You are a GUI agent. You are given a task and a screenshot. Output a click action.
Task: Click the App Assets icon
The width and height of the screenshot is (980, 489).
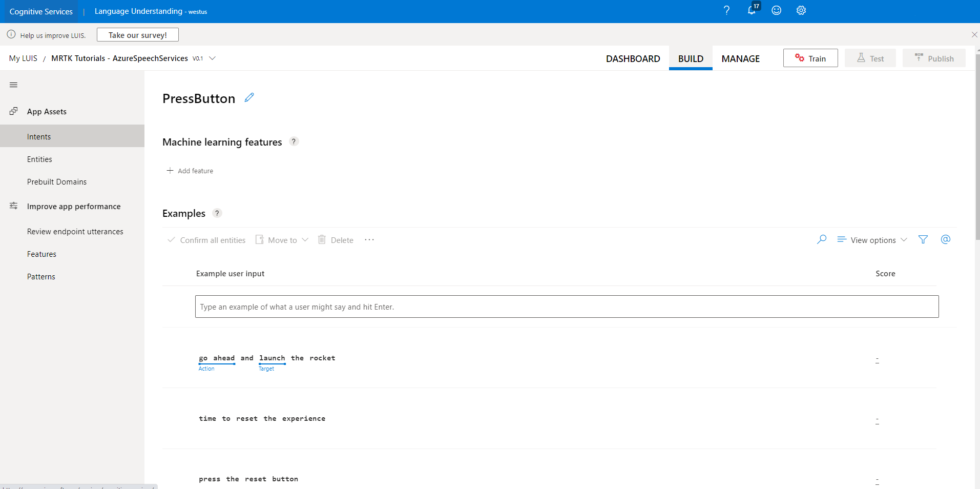(x=14, y=111)
